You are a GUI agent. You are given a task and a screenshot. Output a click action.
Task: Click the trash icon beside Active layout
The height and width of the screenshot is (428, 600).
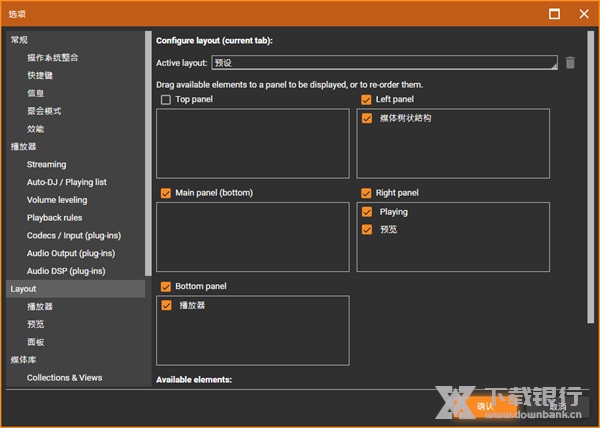(x=570, y=62)
